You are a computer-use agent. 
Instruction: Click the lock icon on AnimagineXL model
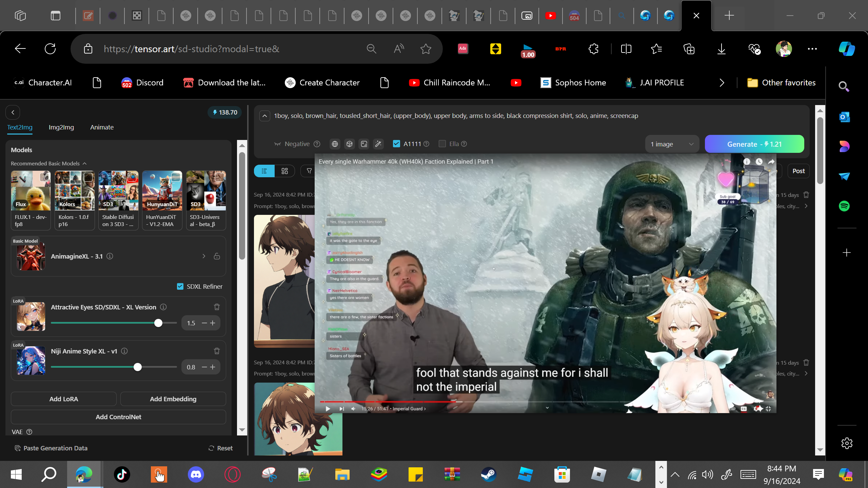pyautogui.click(x=217, y=256)
